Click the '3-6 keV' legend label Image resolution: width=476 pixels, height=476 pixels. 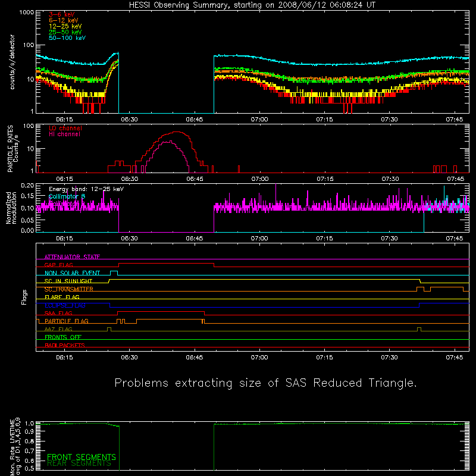click(x=62, y=14)
